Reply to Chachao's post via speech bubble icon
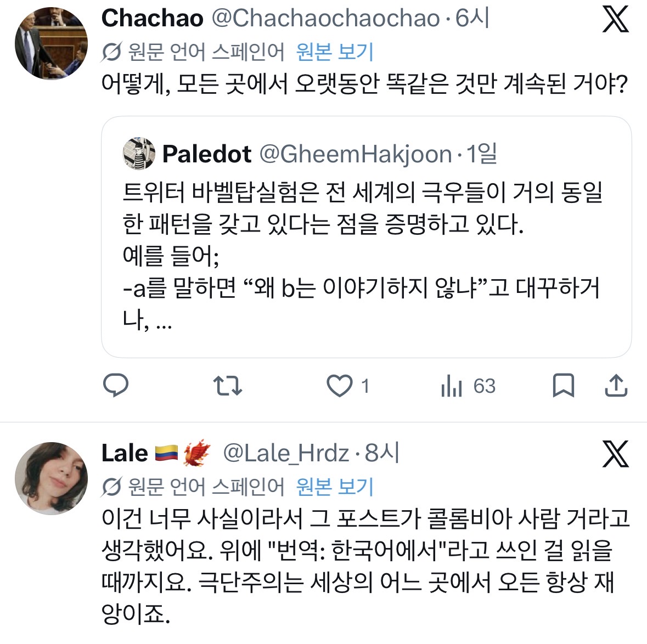This screenshot has height=644, width=647. coord(116,386)
